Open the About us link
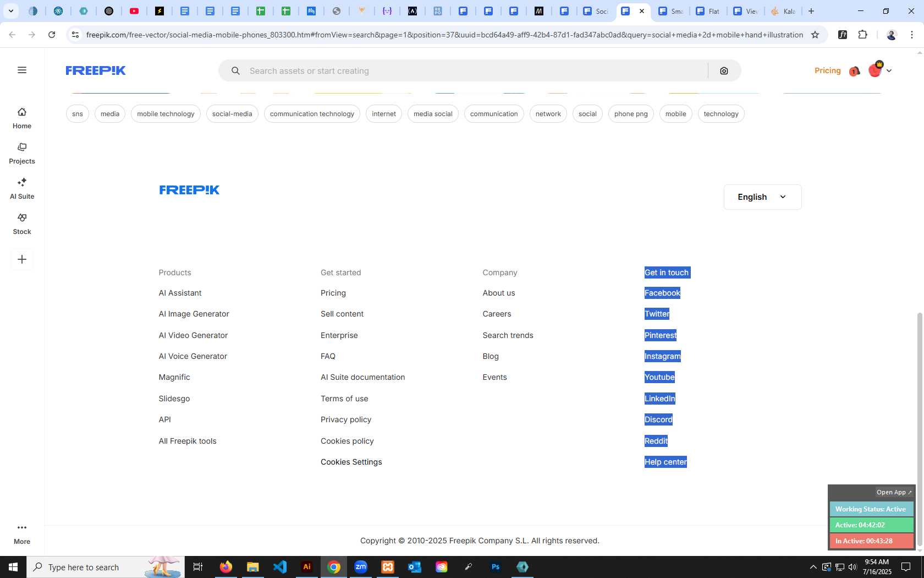Viewport: 924px width, 578px height. (499, 293)
